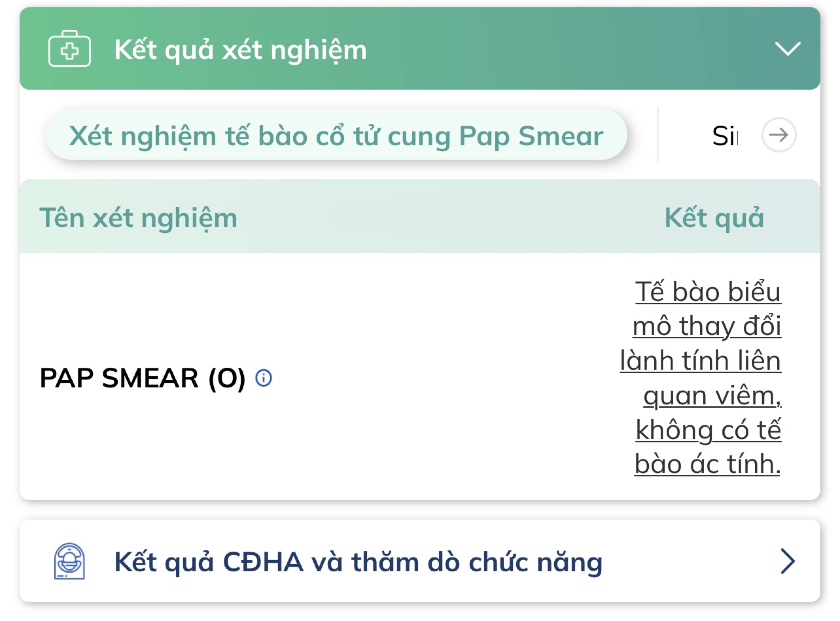Expand Kết quả CĐHA và thăm dò chức năng chevron
The height and width of the screenshot is (621, 840).
pyautogui.click(x=787, y=561)
